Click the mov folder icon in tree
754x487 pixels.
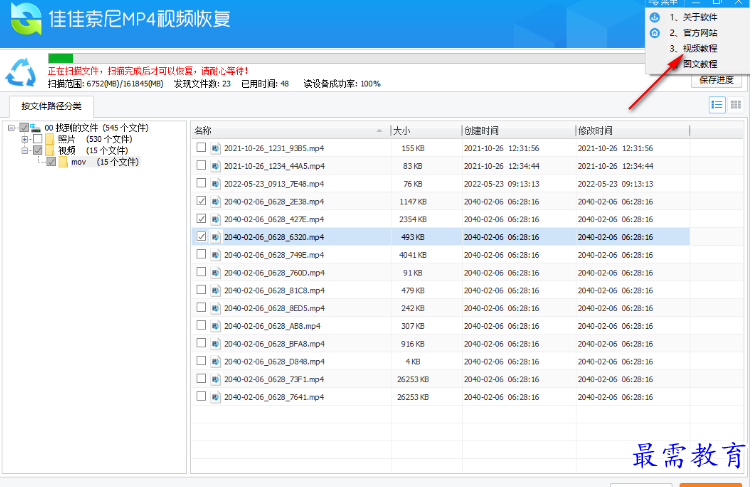[63, 162]
